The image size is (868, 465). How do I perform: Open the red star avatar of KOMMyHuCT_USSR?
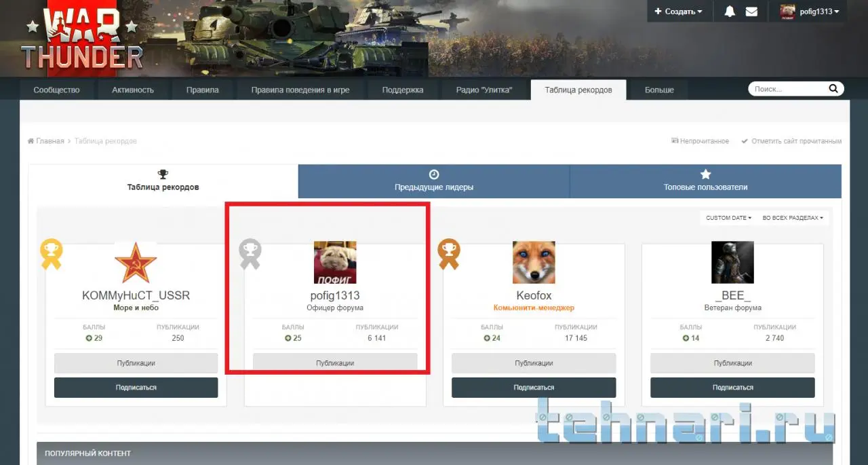point(136,262)
